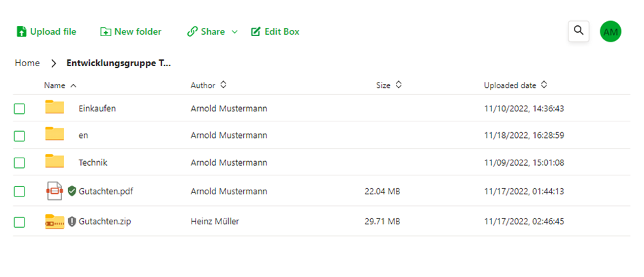Viewport: 644px width, 277px height.
Task: Sort by Author using its arrows
Action: [x=223, y=85]
